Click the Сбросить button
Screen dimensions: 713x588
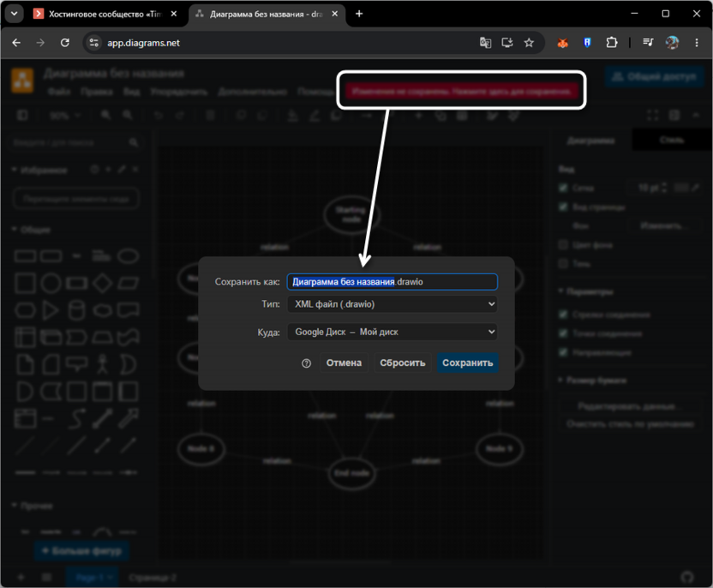[x=403, y=363]
